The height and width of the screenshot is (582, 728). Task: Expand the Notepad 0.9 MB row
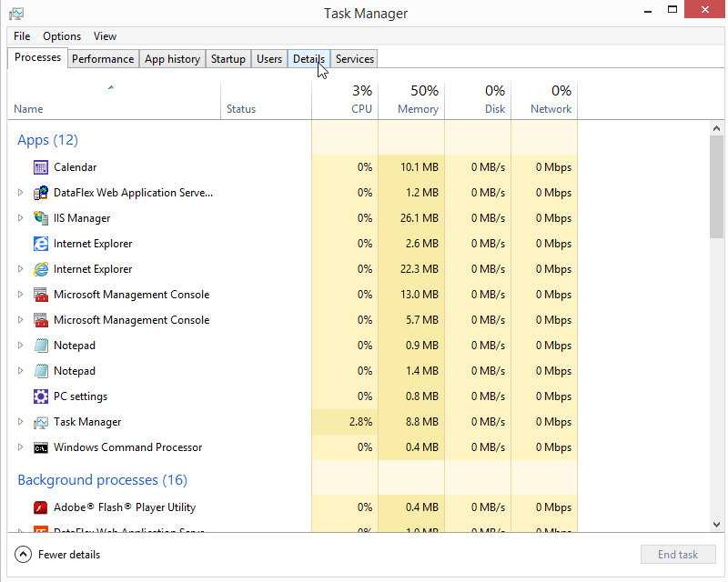point(20,345)
